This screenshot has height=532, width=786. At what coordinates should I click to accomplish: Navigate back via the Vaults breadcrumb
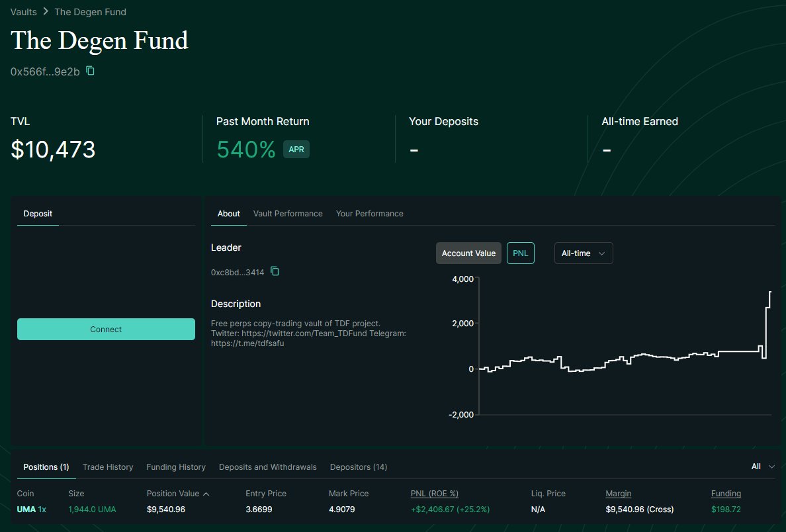point(23,11)
